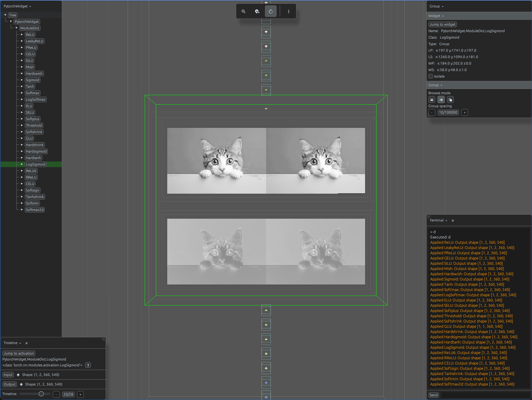
Task: Open the Terminal panel dropdown
Action: coord(438,221)
